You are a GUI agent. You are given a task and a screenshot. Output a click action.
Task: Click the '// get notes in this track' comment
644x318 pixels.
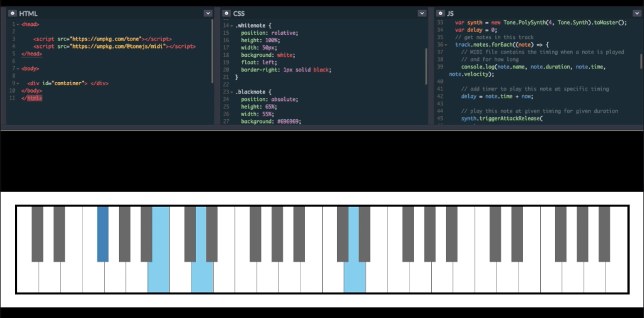[x=495, y=37]
